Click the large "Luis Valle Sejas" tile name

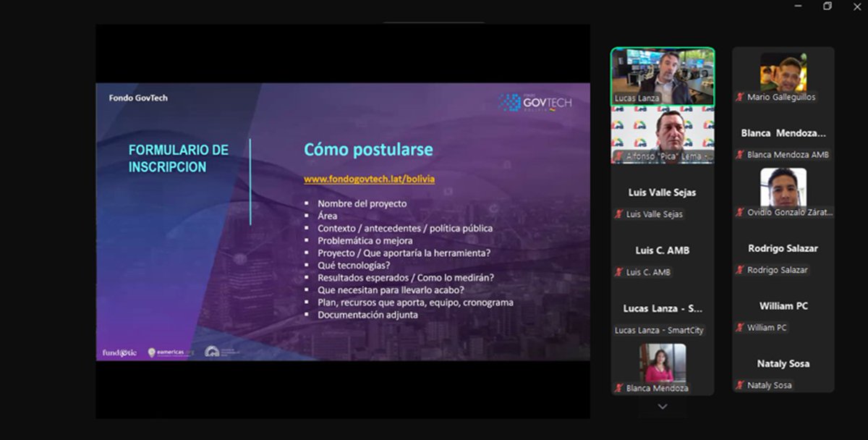[x=663, y=192]
